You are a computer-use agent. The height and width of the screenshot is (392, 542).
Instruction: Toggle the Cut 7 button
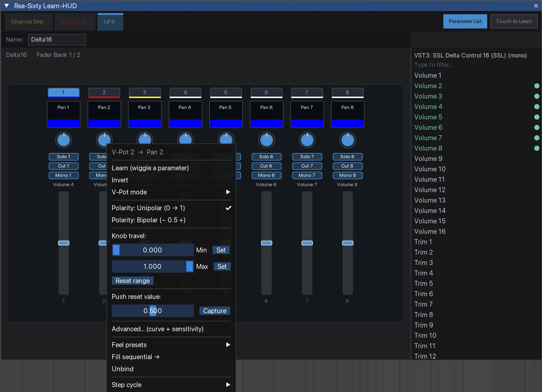click(x=307, y=166)
